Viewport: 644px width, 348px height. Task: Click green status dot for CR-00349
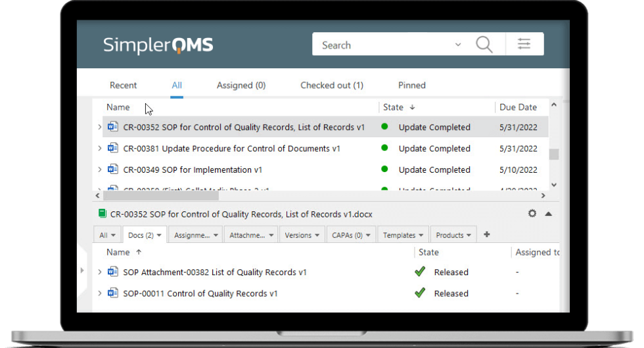(x=384, y=169)
